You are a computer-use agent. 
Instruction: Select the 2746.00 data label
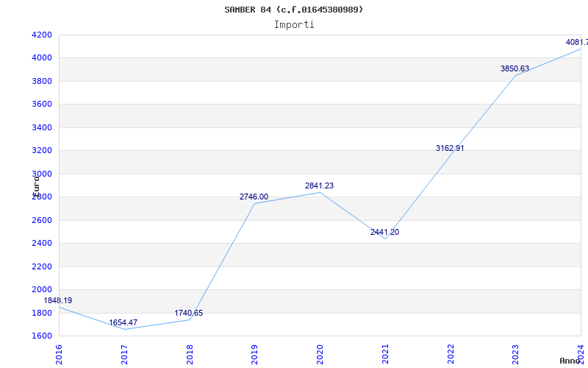(254, 197)
